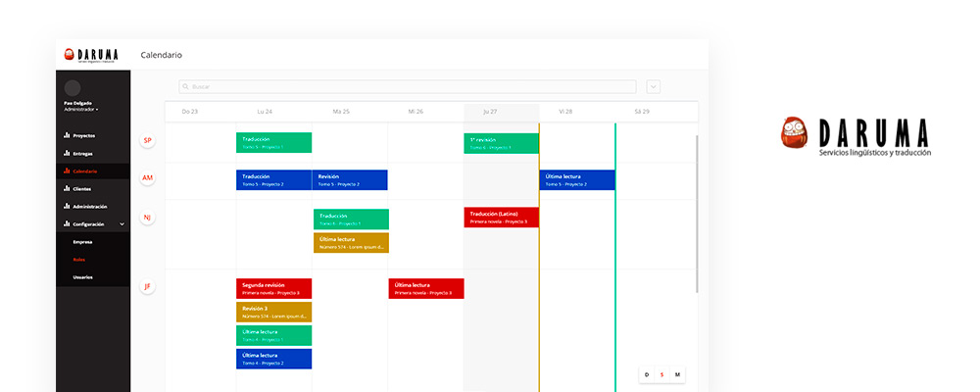Open the dropdown next to the search bar

pyautogui.click(x=654, y=86)
